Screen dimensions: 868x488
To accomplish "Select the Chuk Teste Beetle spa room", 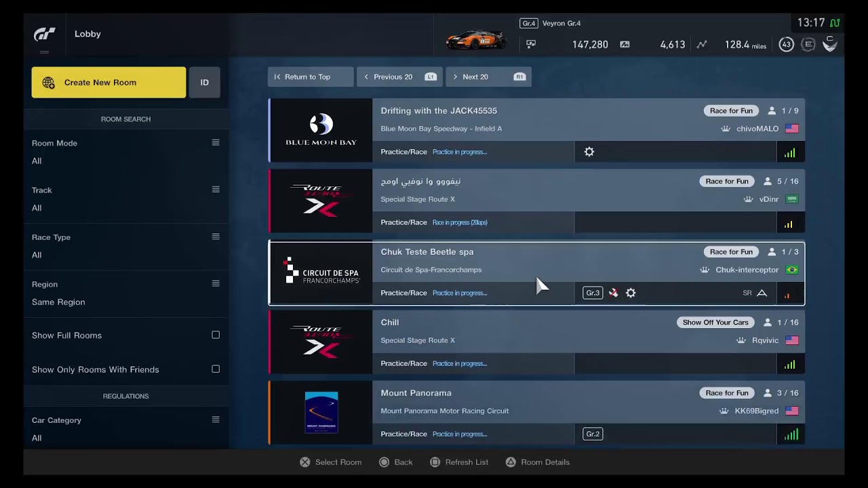I will click(536, 272).
